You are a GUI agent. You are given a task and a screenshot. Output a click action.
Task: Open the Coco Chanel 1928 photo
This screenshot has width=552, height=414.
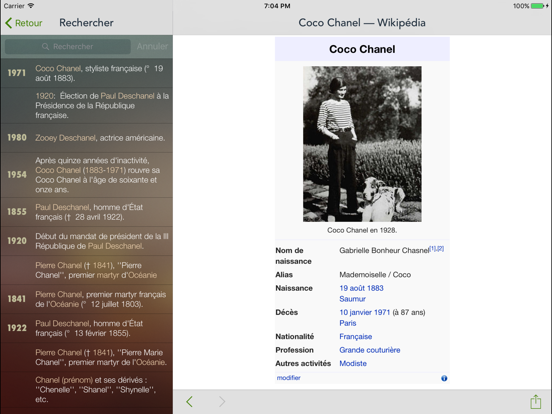pyautogui.click(x=362, y=144)
